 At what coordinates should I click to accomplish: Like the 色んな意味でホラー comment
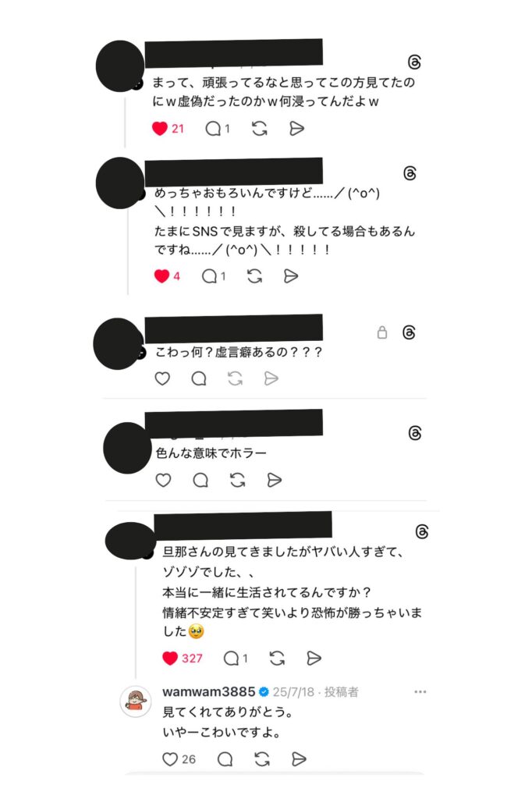pos(163,480)
